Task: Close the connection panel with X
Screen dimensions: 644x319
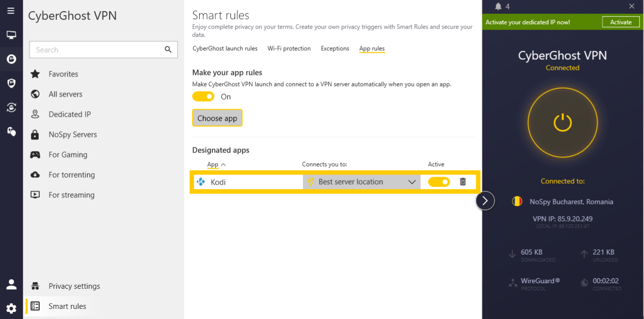Action: point(631,6)
